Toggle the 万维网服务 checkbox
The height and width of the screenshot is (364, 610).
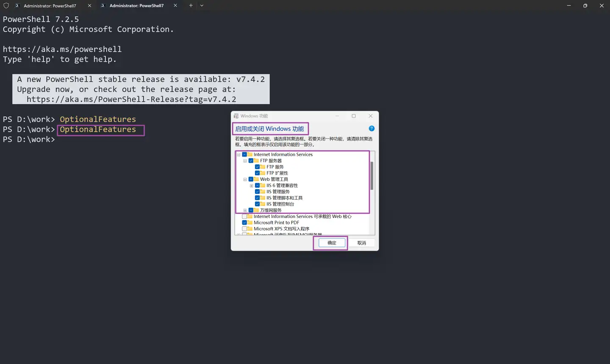pos(251,210)
